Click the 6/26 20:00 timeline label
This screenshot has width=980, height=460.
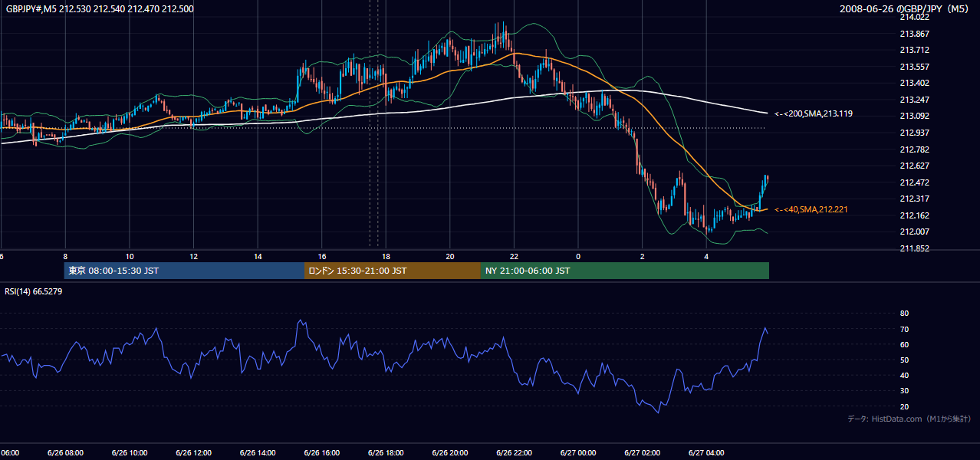point(450,452)
